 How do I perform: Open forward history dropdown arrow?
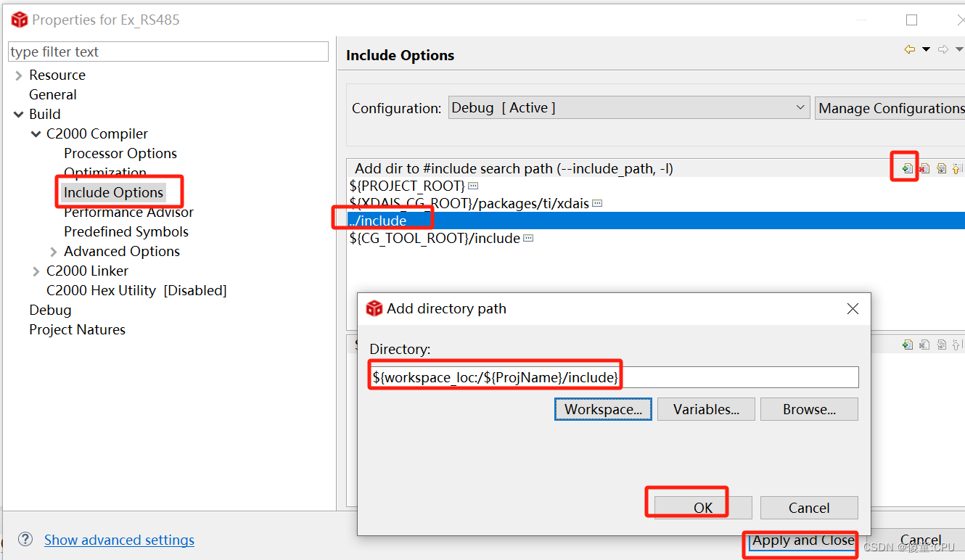(x=958, y=49)
